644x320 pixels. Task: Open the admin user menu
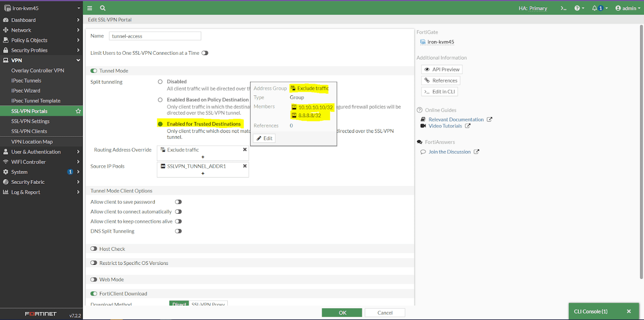(628, 8)
